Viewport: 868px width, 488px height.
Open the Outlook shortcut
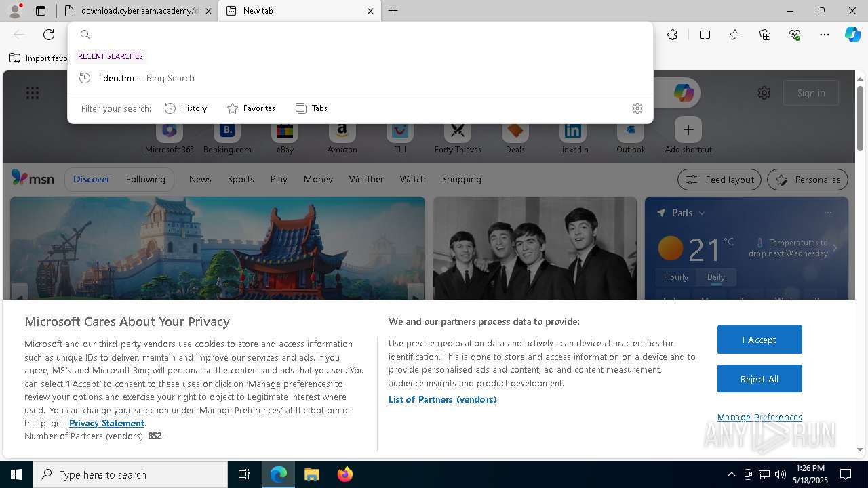(631, 137)
